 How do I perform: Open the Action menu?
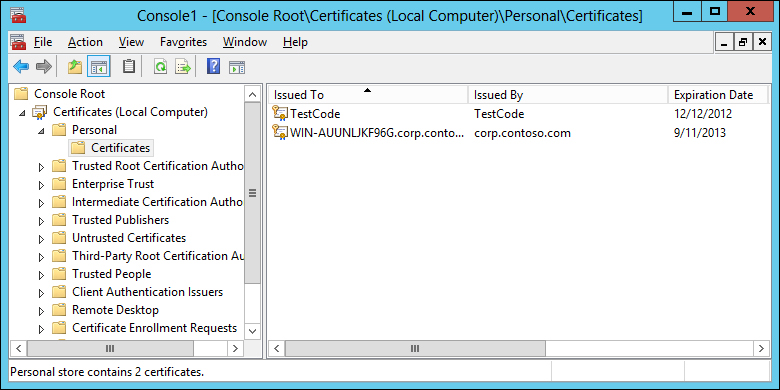point(86,42)
